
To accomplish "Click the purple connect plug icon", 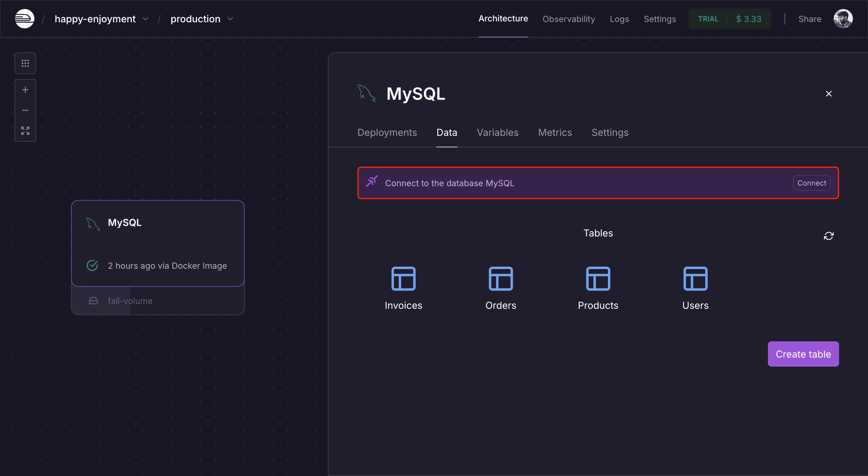I will 372,181.
